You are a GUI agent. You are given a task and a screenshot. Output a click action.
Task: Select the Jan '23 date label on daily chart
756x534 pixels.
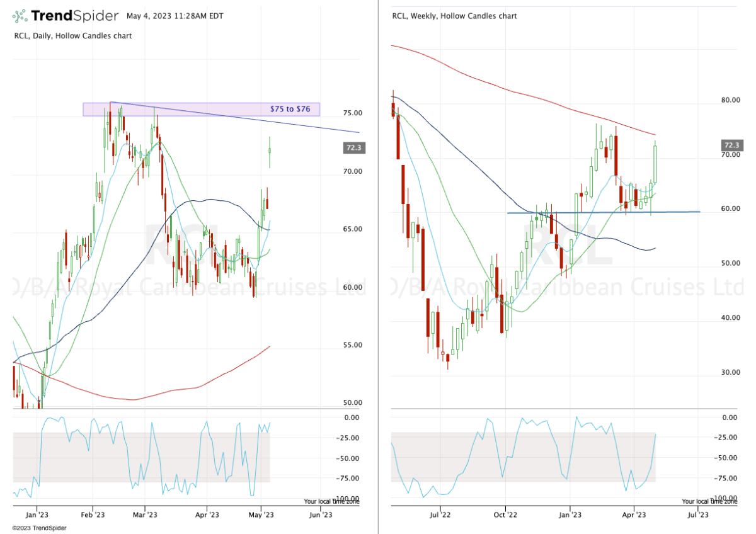point(38,514)
